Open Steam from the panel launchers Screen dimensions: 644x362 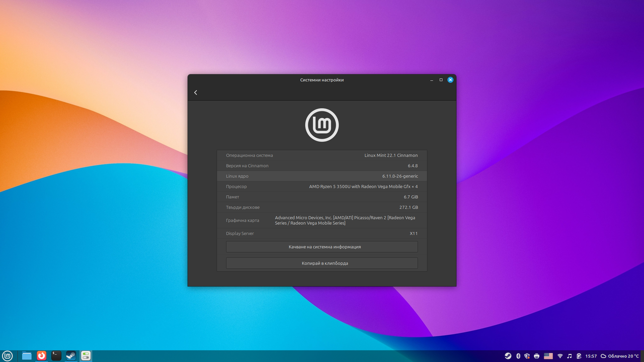coord(71,356)
